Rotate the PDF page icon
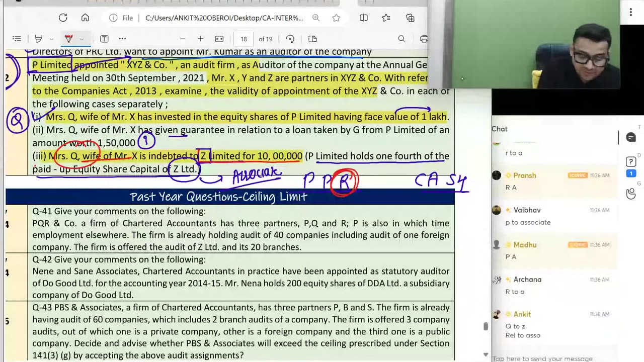This screenshot has width=644, height=362. (290, 39)
